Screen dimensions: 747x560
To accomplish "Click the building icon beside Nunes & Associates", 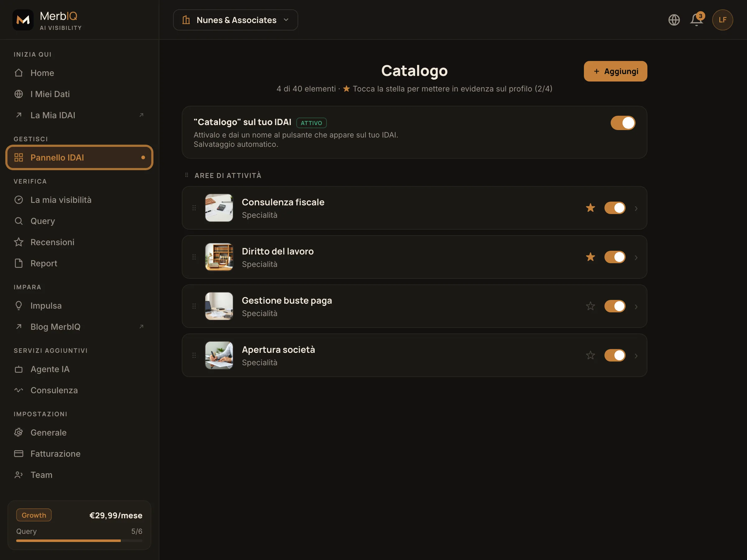I will pyautogui.click(x=186, y=20).
